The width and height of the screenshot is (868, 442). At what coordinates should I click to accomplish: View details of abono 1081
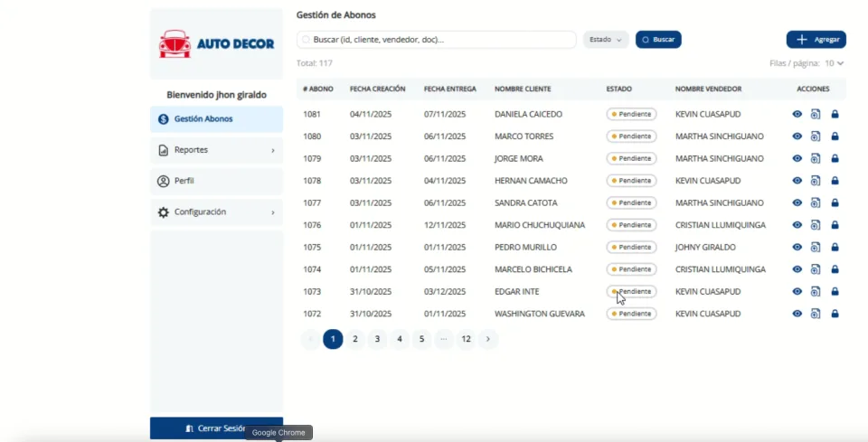tap(797, 114)
